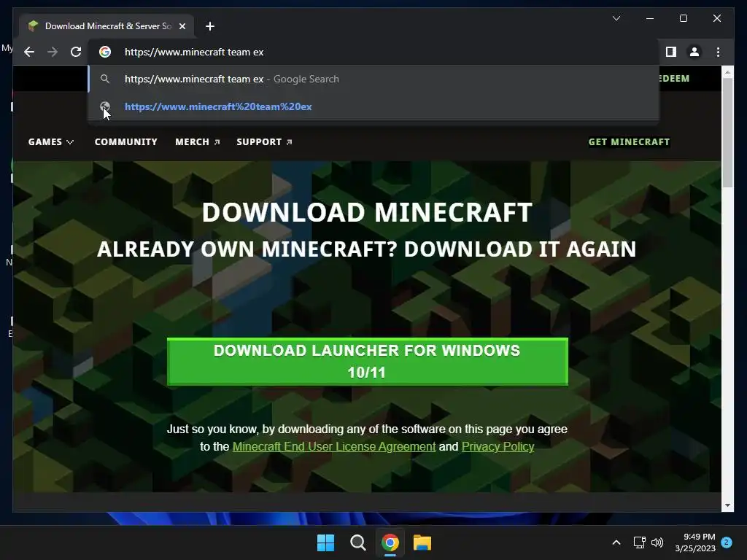Click Download Launcher for Windows 10/11
Screen dimensions: 747x560
368,362
